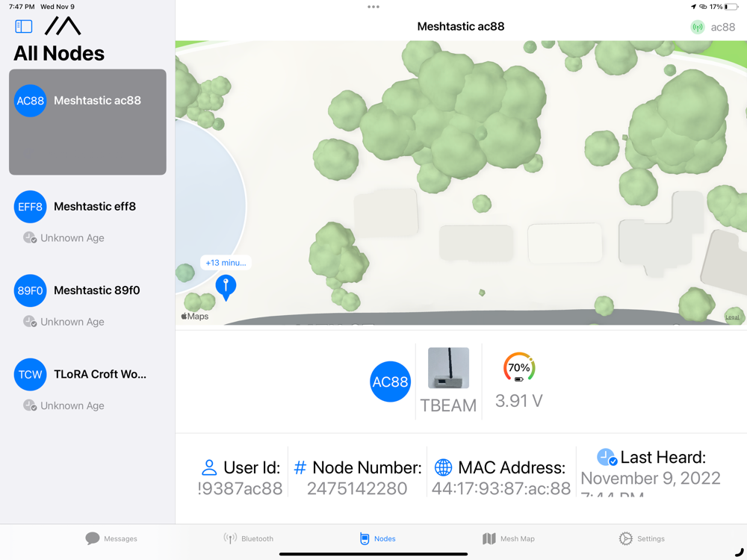Click clock icon under TLoRA Croft
747x560 pixels.
pos(30,405)
